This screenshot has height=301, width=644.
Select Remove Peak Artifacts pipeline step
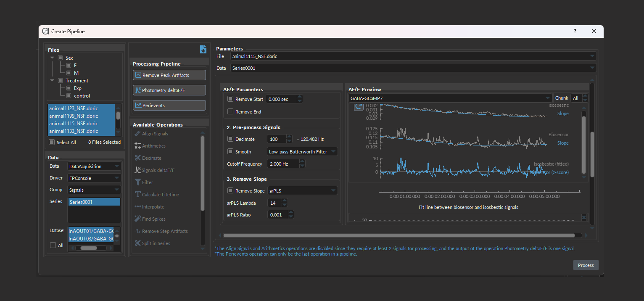(x=169, y=75)
